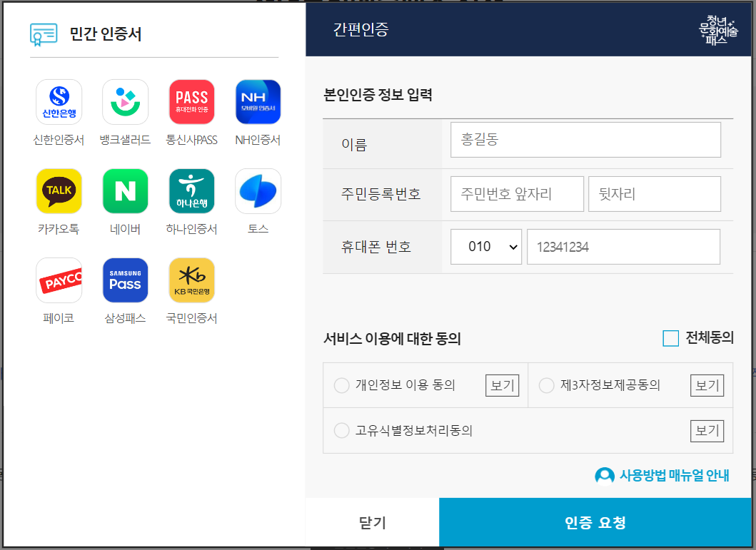The image size is (756, 550).
Task: Click 보기 next to 고유식별정보처리동의
Action: pos(707,430)
